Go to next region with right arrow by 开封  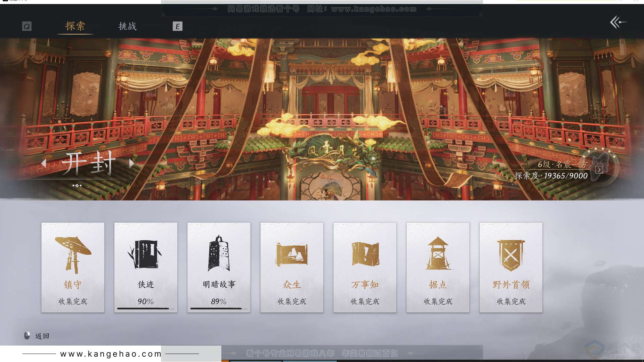pyautogui.click(x=132, y=163)
